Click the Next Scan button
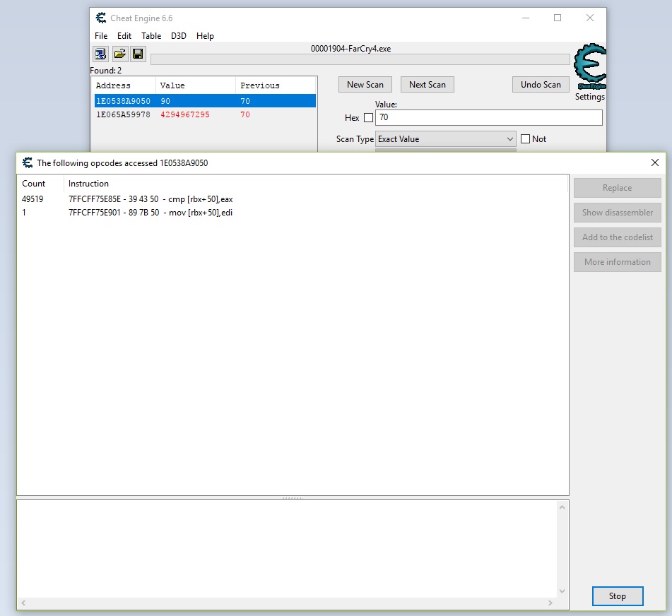Viewport: 672px width, 616px height. click(428, 84)
